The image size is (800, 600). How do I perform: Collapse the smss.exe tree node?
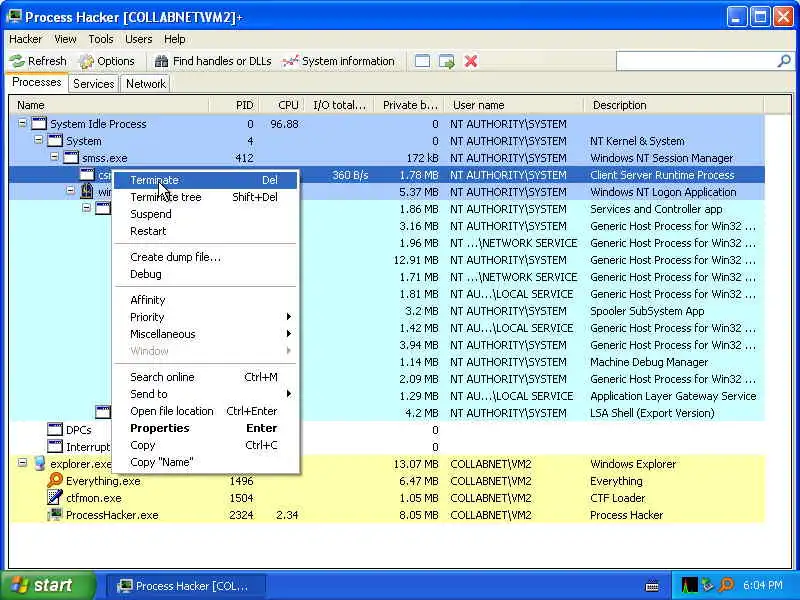pos(55,157)
